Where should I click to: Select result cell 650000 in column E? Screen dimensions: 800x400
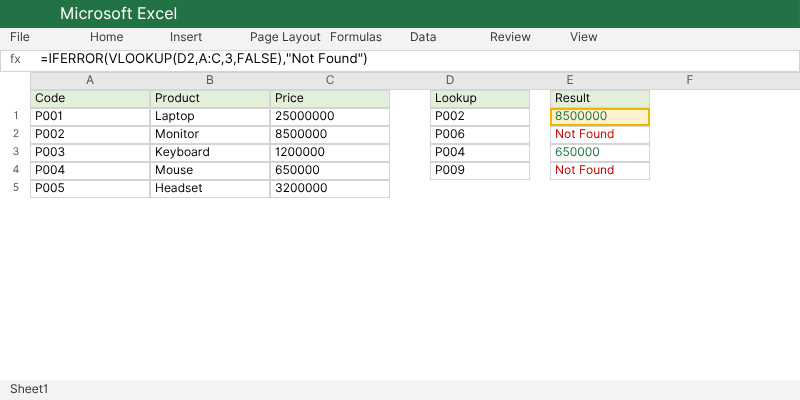(600, 153)
